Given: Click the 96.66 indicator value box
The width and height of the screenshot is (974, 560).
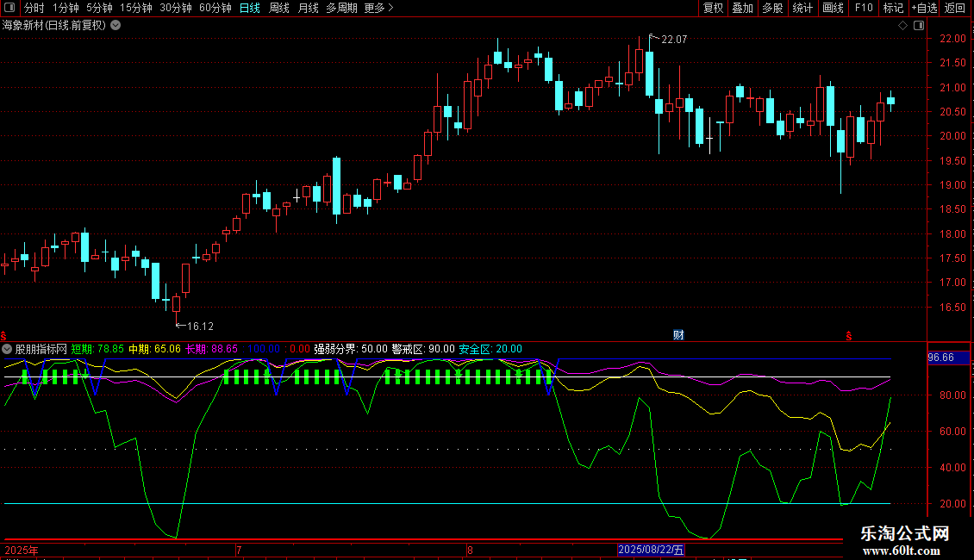Looking at the screenshot, I should click(948, 358).
